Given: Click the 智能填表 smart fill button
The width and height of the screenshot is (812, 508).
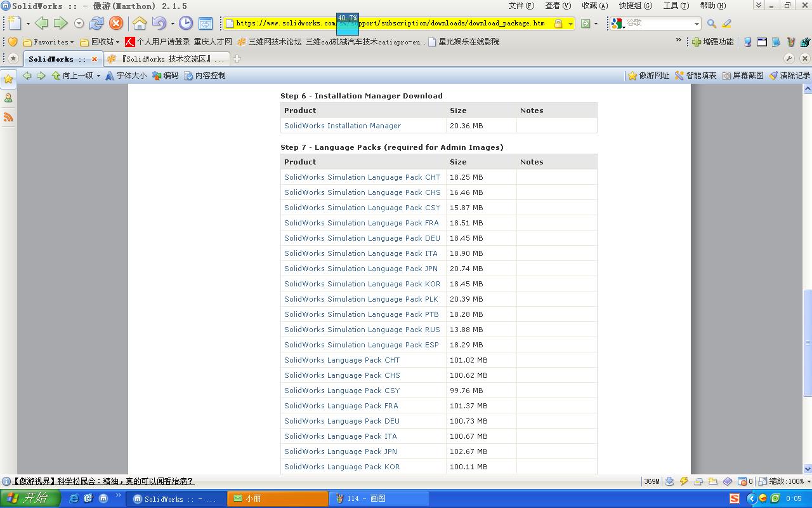Looking at the screenshot, I should pyautogui.click(x=695, y=76).
